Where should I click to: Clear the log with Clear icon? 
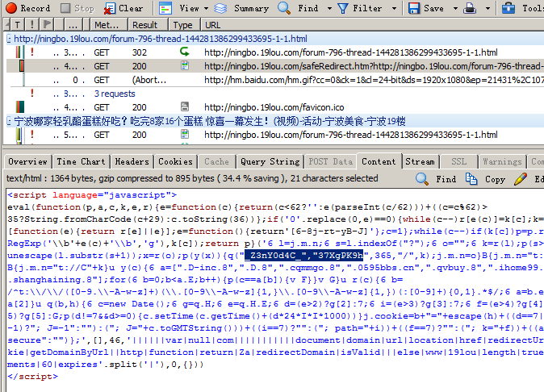coord(109,8)
